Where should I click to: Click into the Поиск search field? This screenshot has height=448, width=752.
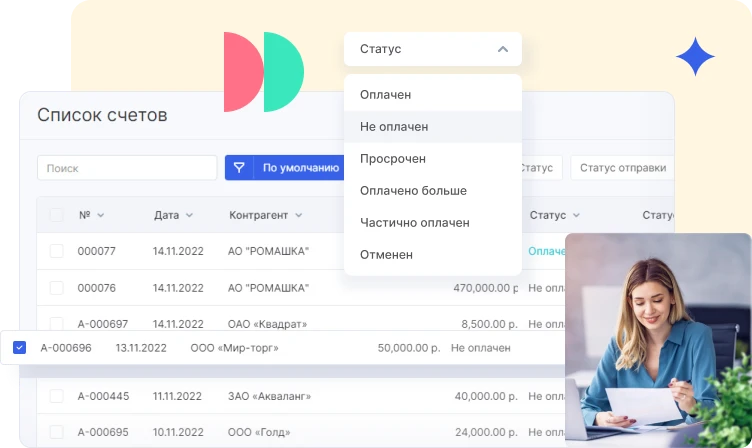pos(127,168)
